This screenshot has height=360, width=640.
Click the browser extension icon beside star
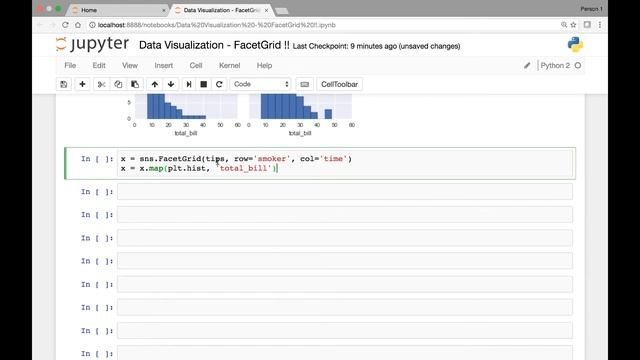(587, 25)
